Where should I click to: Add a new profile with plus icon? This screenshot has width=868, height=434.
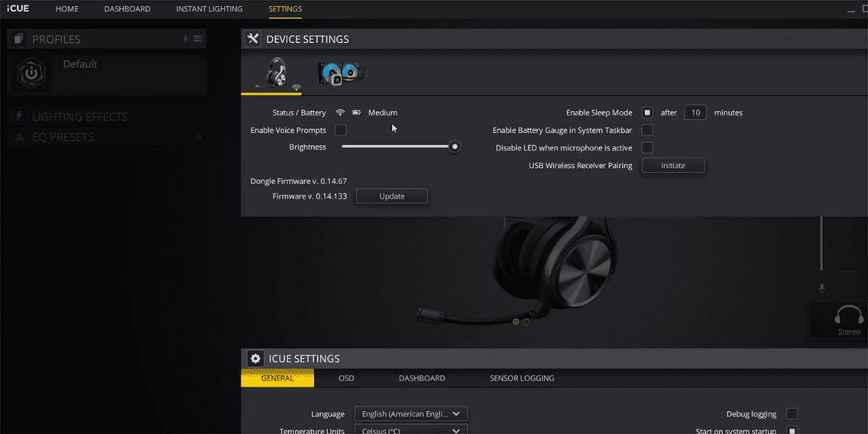tap(186, 39)
